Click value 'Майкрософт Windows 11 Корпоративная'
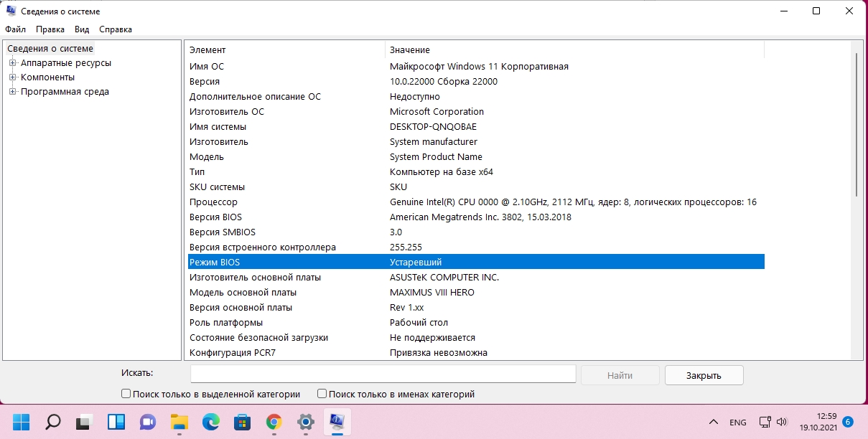Viewport: 868px width, 439px height. click(479, 67)
